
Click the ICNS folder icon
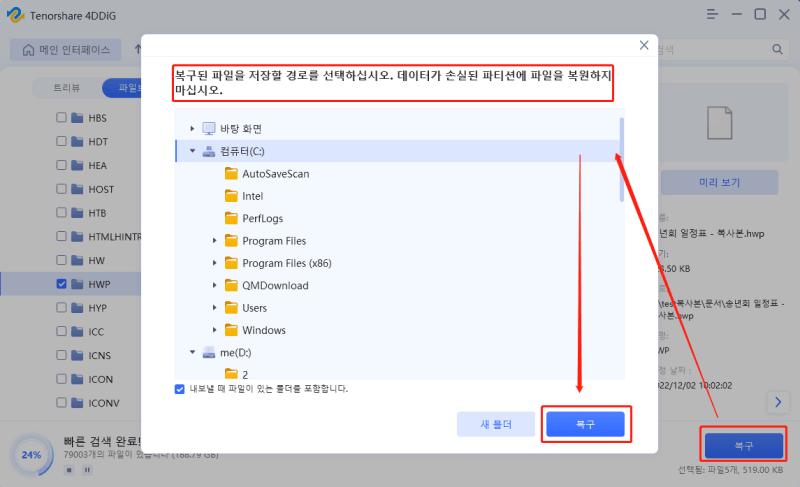tap(77, 355)
